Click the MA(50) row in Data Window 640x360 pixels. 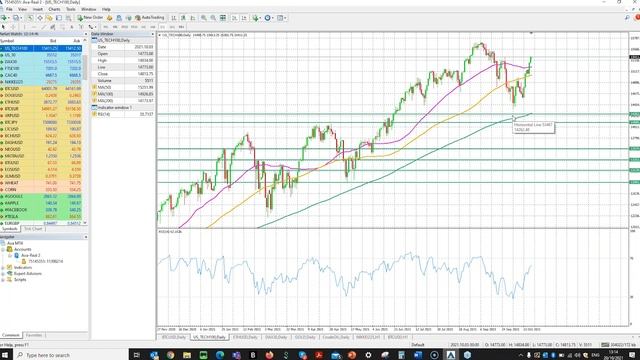(x=123, y=87)
